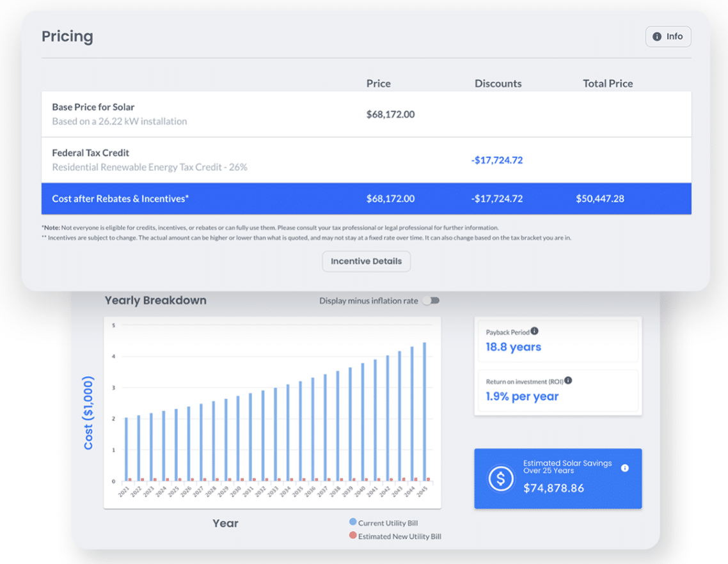Click the 18.8 years payback value
The height and width of the screenshot is (564, 728).
click(513, 347)
